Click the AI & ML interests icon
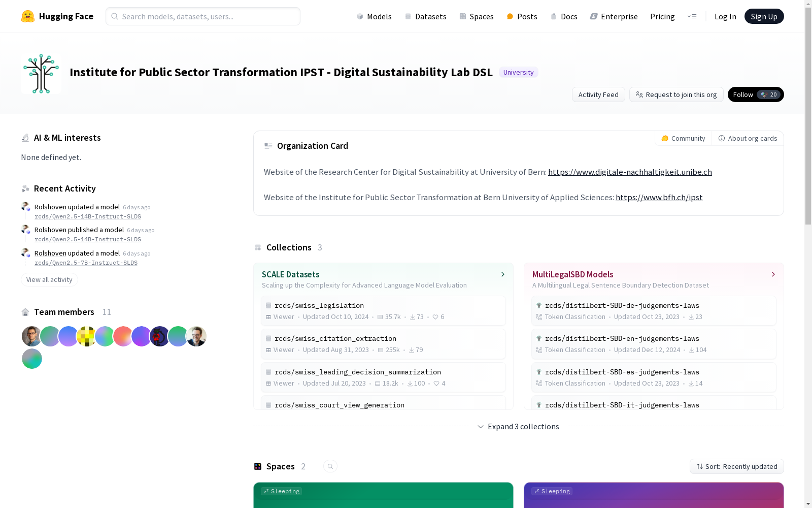This screenshot has width=812, height=508. coord(25,138)
